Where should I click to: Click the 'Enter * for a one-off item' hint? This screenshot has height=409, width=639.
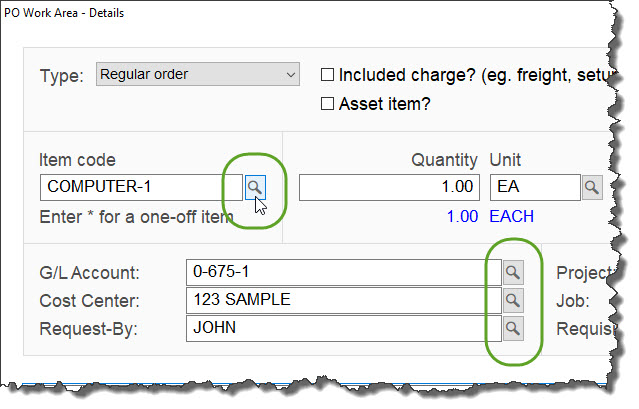[x=136, y=216]
